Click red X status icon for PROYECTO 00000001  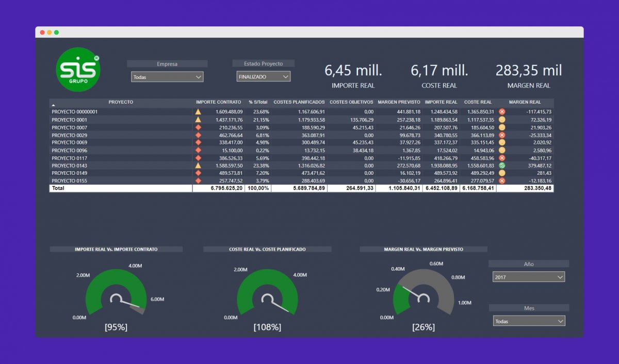coord(502,111)
